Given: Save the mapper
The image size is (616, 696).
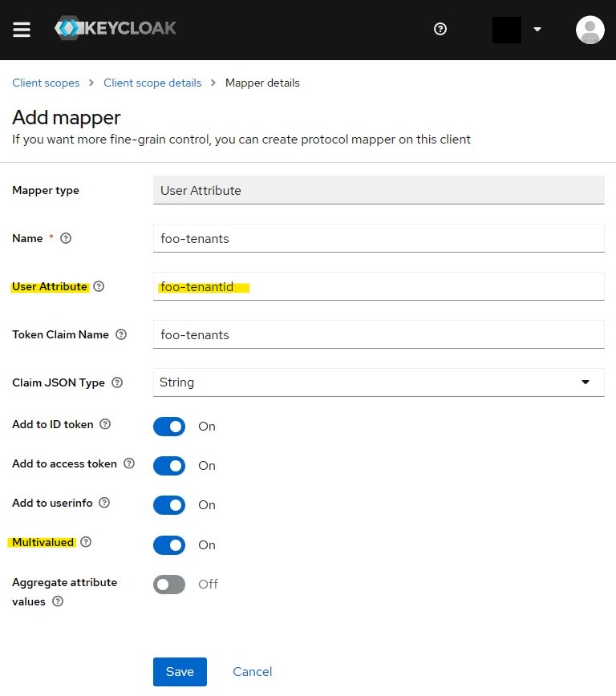Looking at the screenshot, I should [180, 671].
